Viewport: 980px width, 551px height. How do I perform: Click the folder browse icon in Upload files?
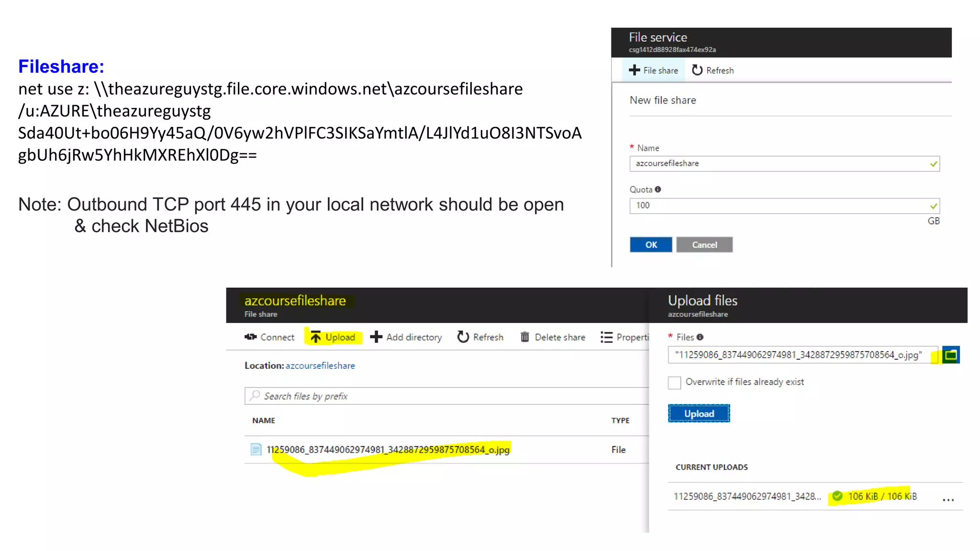pyautogui.click(x=951, y=355)
